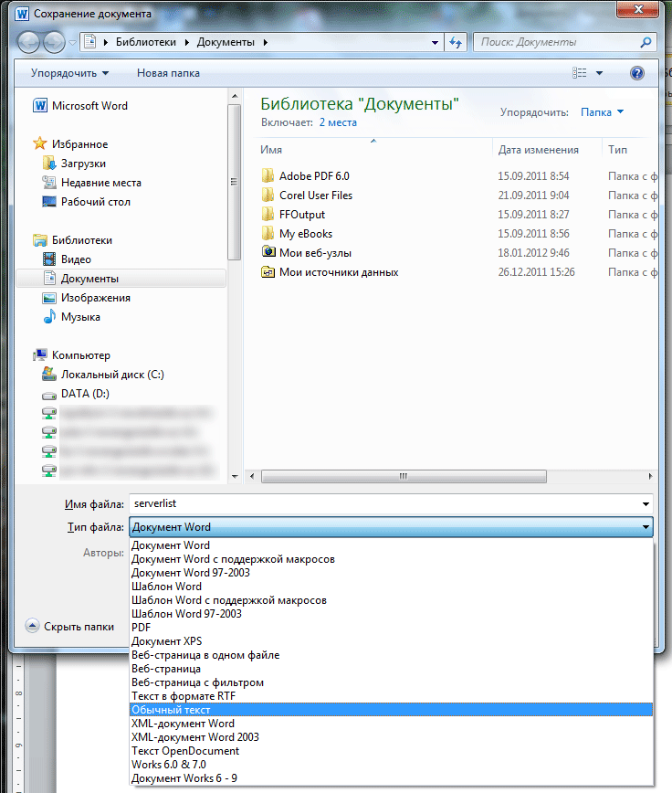Choose Документ XPS from the list
The width and height of the screenshot is (672, 793).
pos(391,640)
